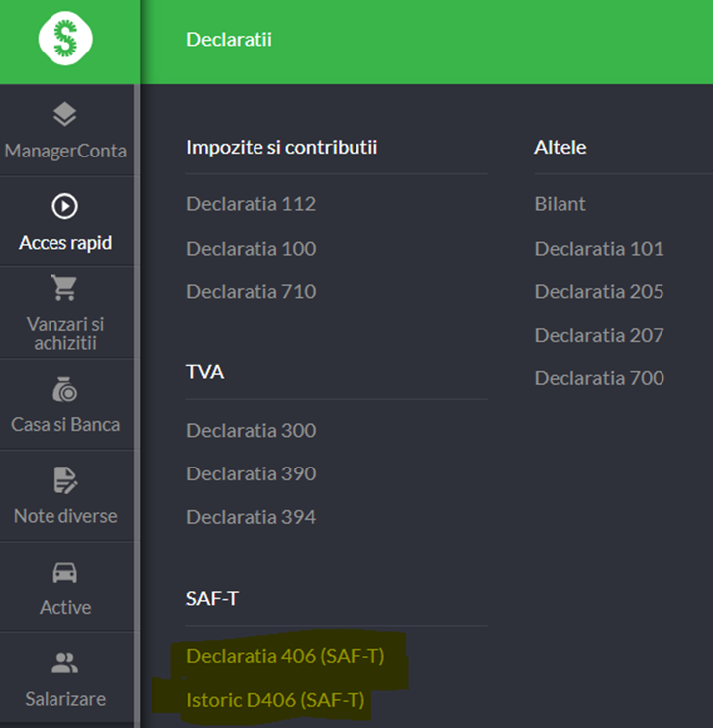Click the Acces rapid play icon
The width and height of the screenshot is (713, 728).
tap(65, 206)
